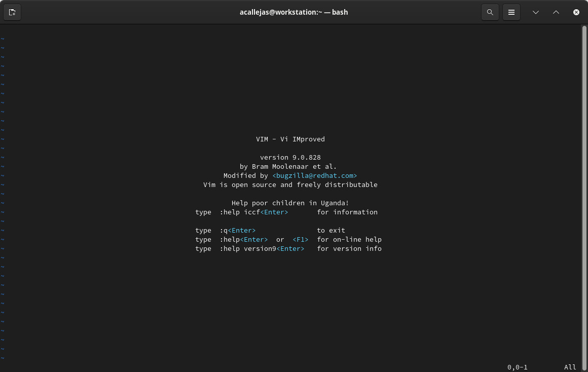
Task: Open the terminal search tool
Action: coord(490,12)
